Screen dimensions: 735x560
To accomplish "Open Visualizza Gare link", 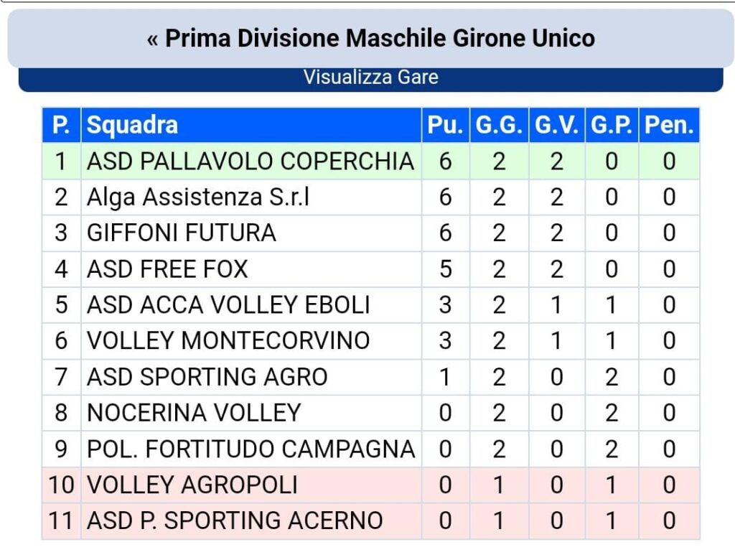I will click(x=370, y=78).
